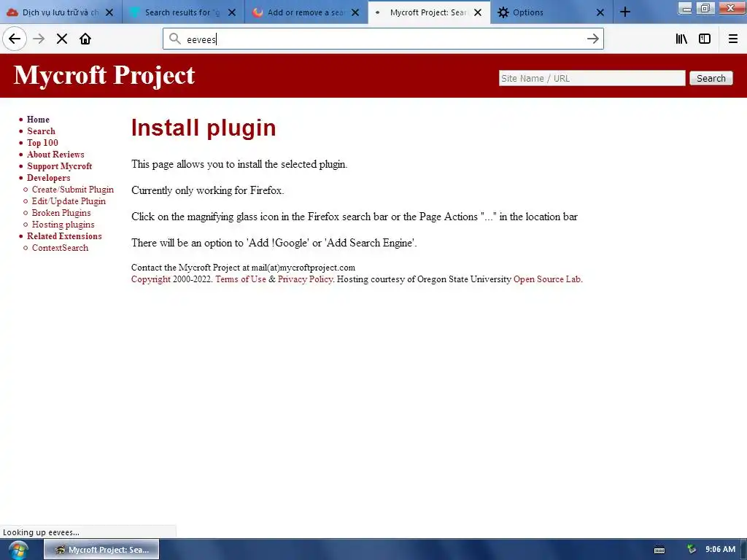This screenshot has width=747, height=560.
Task: Click the keyboard icon in system tray
Action: 659,550
